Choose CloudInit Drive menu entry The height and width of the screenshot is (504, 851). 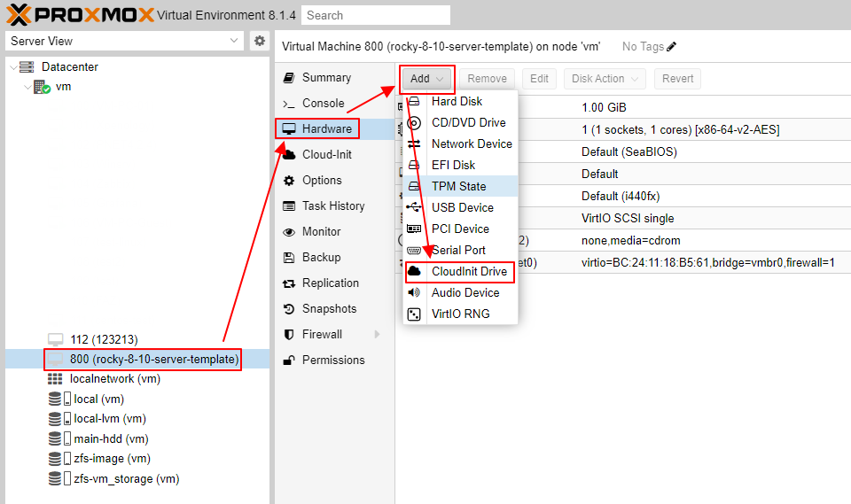pos(461,271)
